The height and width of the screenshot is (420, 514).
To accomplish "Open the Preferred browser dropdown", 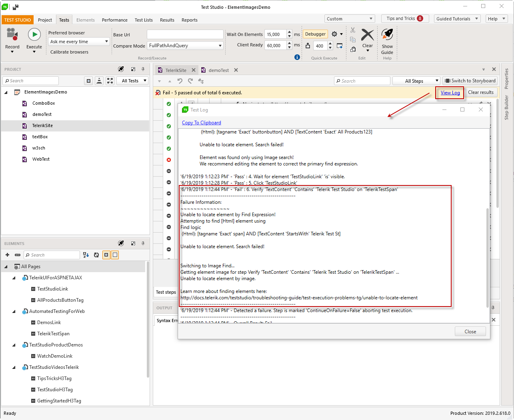I will pos(79,42).
